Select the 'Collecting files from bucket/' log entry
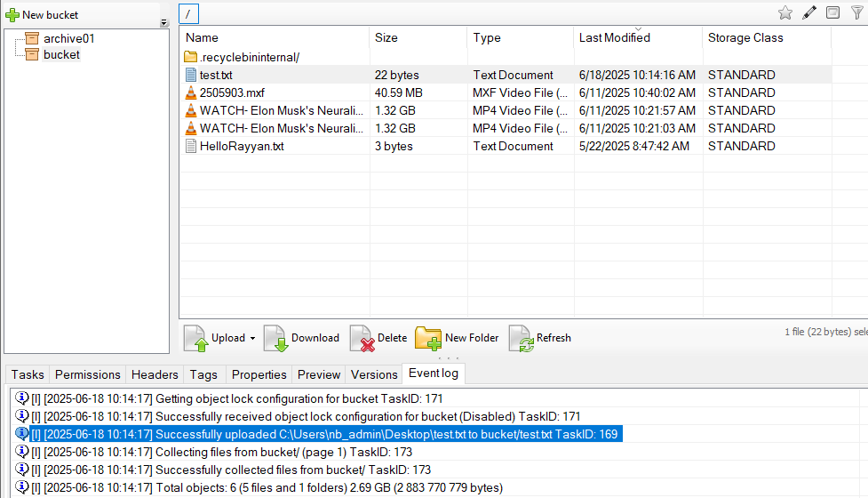 coord(222,452)
